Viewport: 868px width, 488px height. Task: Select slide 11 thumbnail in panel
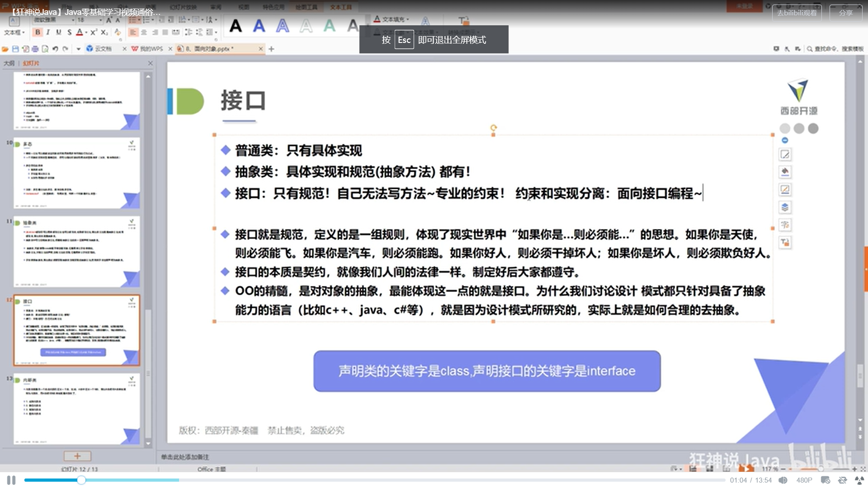coord(76,251)
